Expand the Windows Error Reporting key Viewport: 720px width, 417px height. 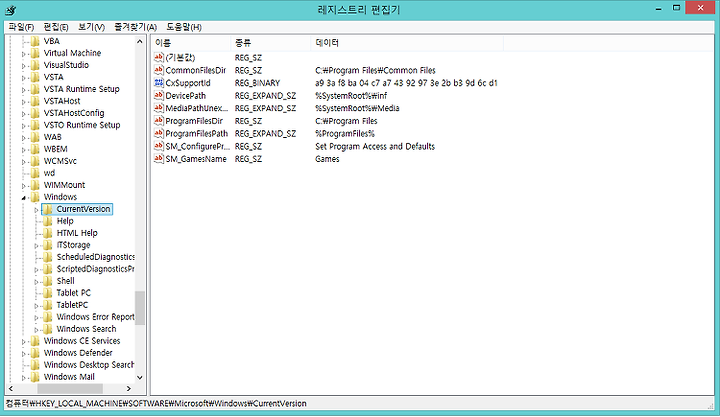click(x=36, y=317)
